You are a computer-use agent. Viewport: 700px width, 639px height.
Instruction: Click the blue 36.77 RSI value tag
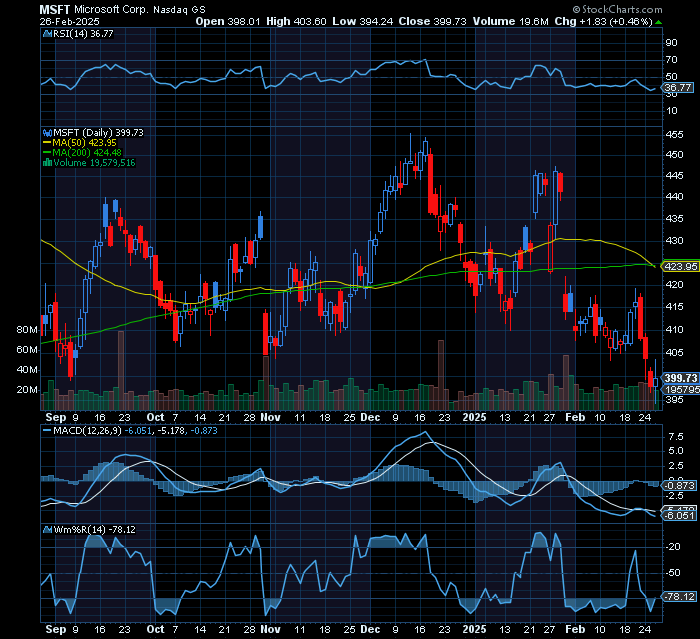click(678, 88)
